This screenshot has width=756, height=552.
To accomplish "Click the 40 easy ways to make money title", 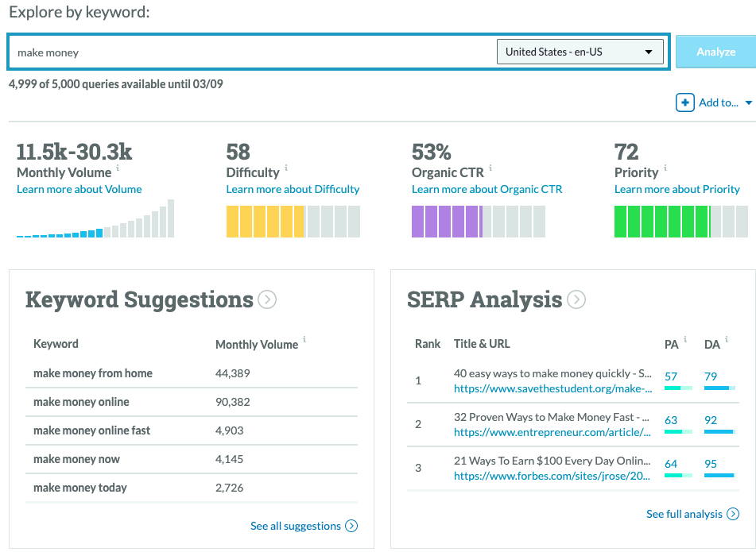I will click(552, 373).
